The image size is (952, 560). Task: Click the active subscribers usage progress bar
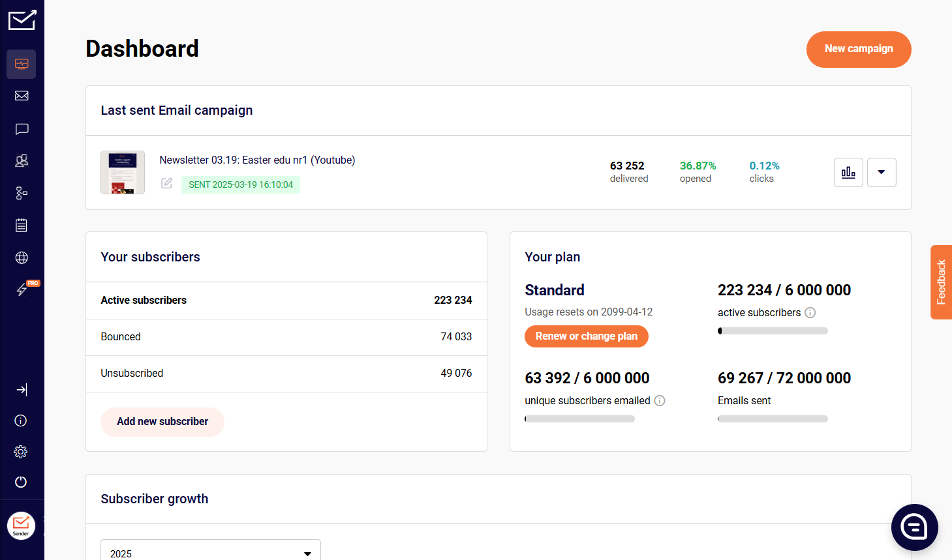coord(773,331)
